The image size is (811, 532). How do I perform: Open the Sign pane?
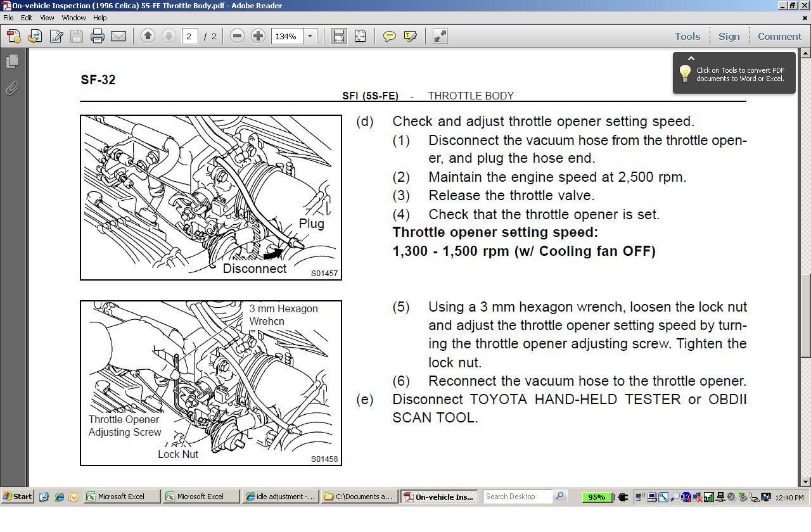pos(729,36)
